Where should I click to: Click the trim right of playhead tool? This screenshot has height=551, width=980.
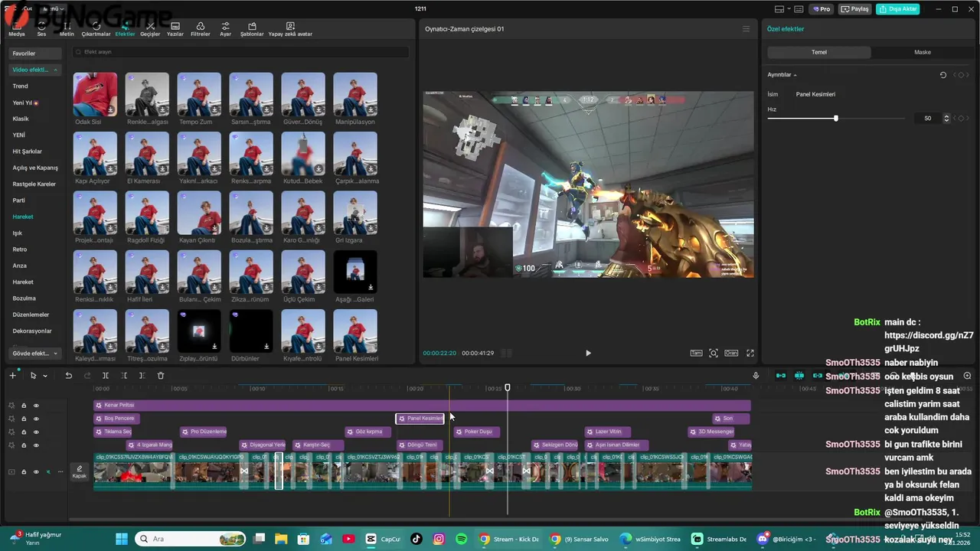point(142,376)
